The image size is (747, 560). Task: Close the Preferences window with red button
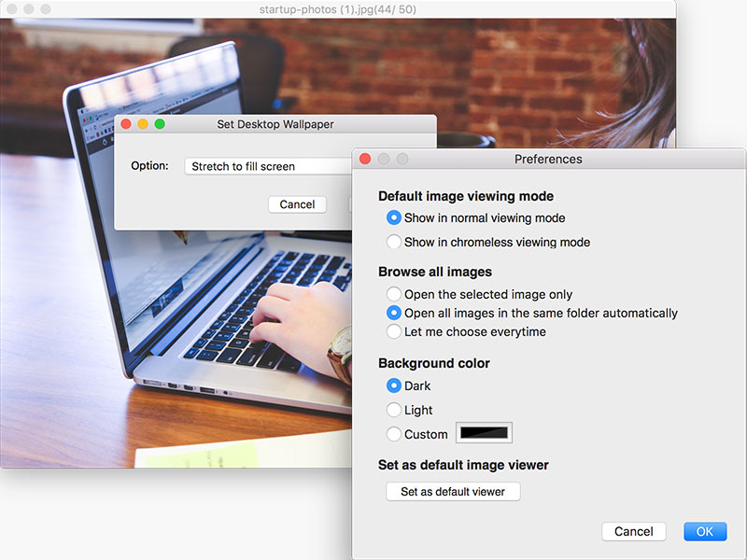tap(365, 159)
